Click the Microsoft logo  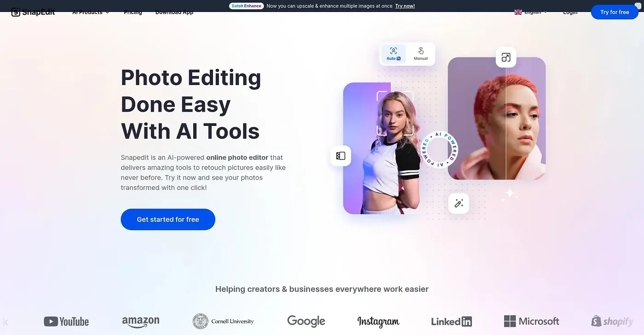click(532, 321)
